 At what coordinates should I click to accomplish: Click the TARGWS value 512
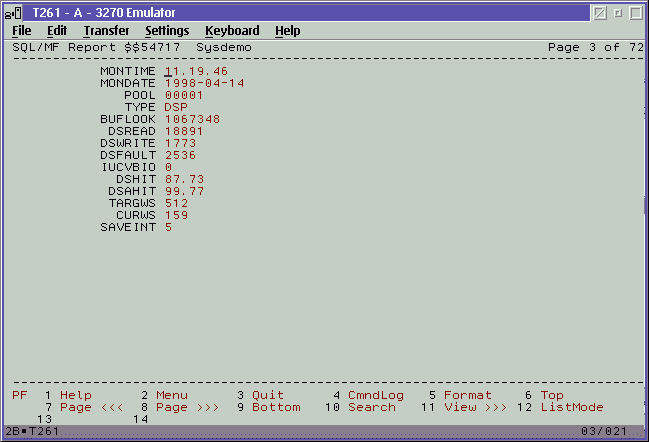(x=176, y=203)
